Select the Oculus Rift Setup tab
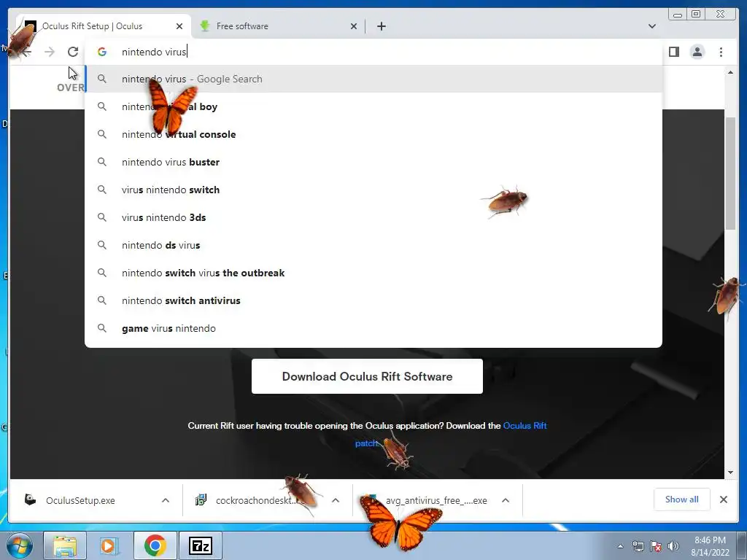Image resolution: width=747 pixels, height=560 pixels. tap(102, 26)
